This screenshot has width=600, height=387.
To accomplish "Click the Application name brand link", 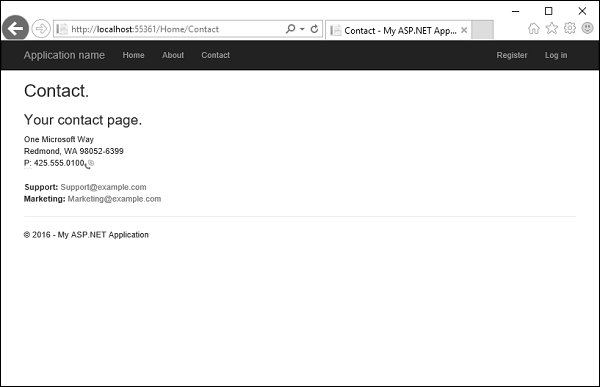I will [64, 55].
